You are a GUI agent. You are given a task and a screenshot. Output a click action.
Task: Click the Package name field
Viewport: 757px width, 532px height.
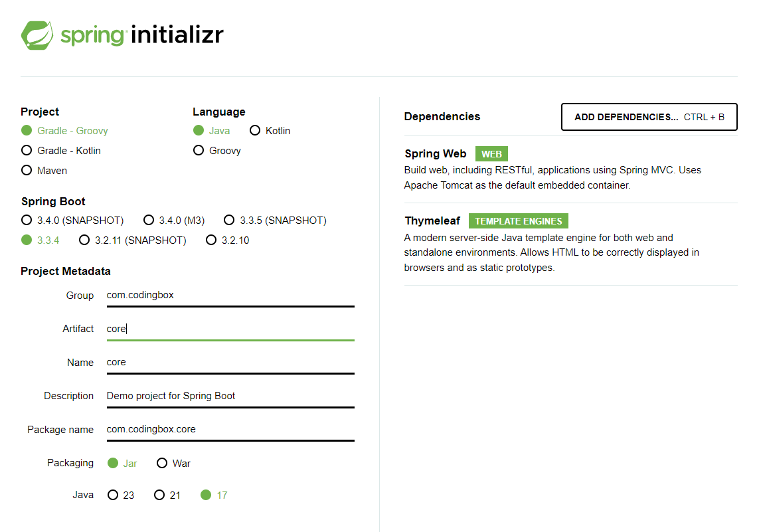[x=230, y=429]
